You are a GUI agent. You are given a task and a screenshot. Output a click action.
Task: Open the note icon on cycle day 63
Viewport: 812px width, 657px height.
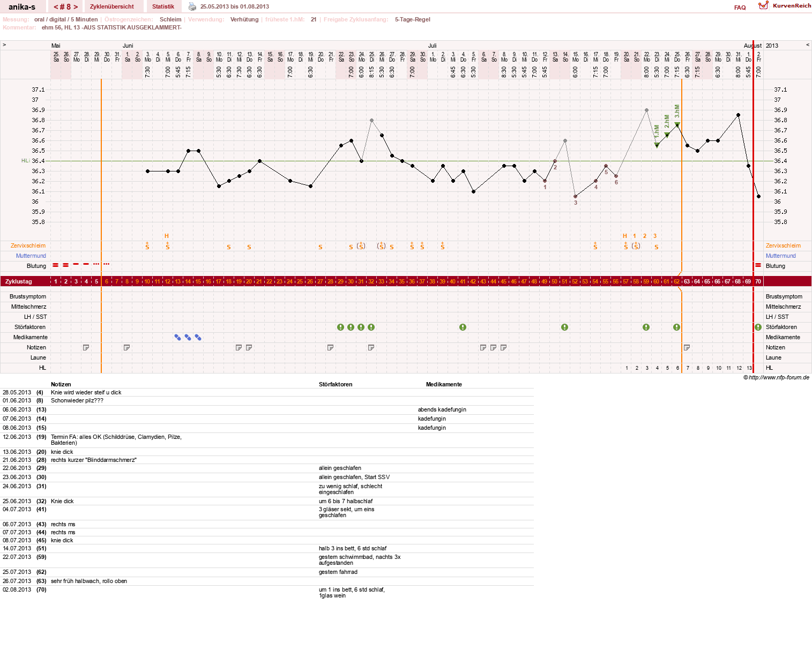coord(687,347)
